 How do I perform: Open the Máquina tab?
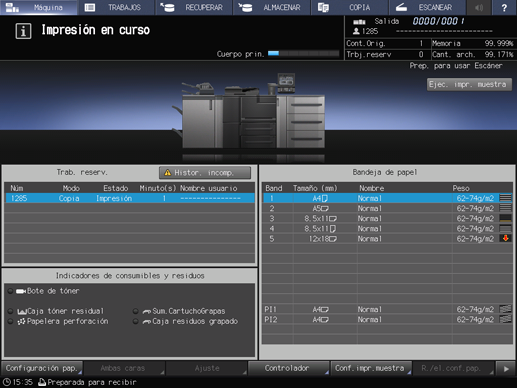39,7
